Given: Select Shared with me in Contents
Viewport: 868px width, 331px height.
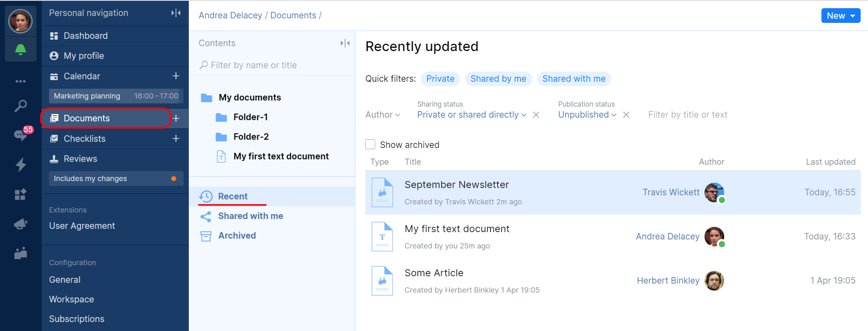Looking at the screenshot, I should (x=250, y=216).
